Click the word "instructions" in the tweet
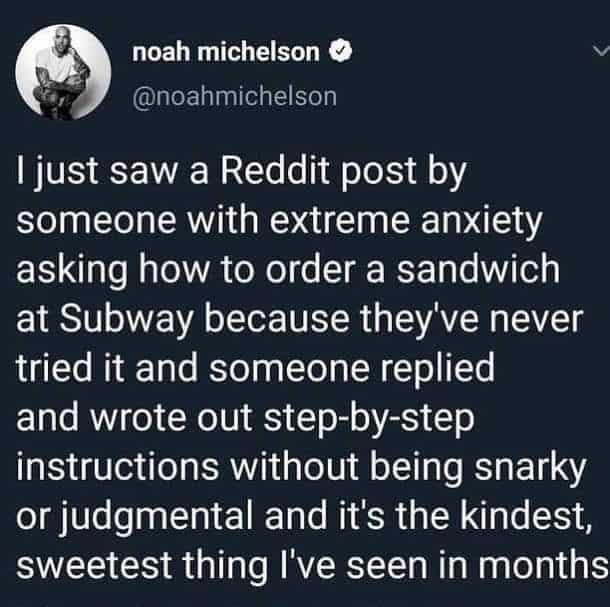The width and height of the screenshot is (610, 607). click(117, 467)
